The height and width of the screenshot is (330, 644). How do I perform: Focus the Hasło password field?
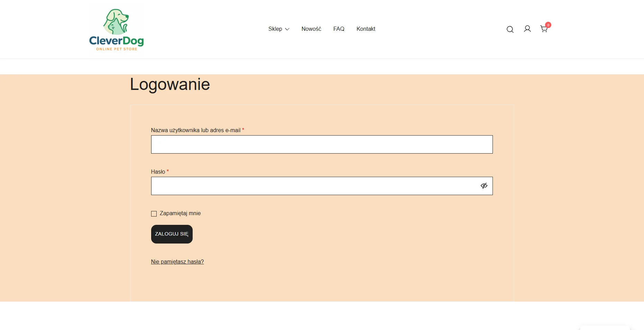322,186
